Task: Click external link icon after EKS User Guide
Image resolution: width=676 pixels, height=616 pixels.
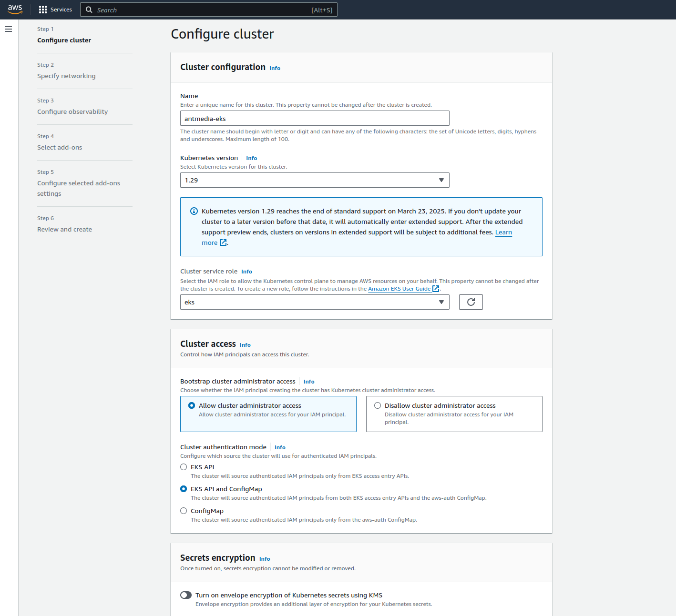Action: point(436,289)
